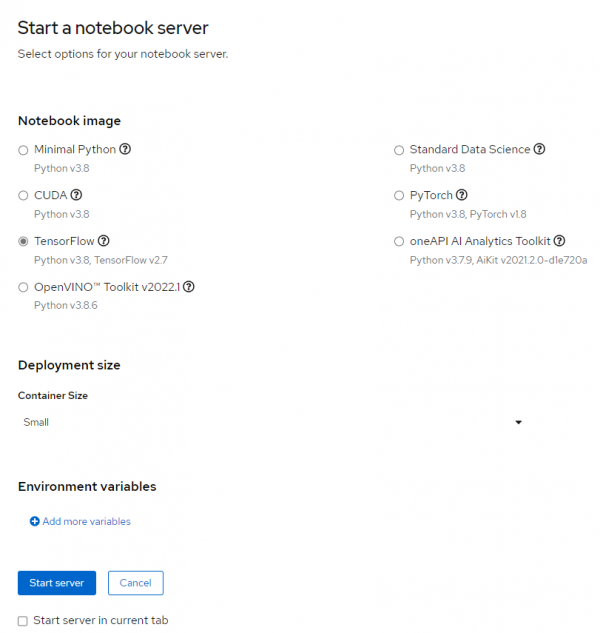The width and height of the screenshot is (600, 633).
Task: Select the OpenVINO Toolkit radio button
Action: coord(24,287)
